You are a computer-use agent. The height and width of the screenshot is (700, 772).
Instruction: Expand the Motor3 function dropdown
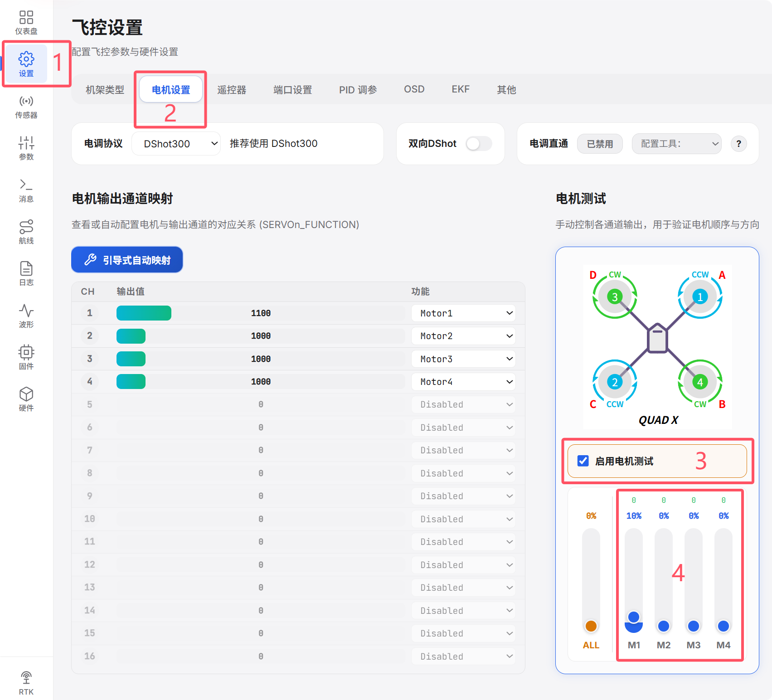(x=463, y=359)
